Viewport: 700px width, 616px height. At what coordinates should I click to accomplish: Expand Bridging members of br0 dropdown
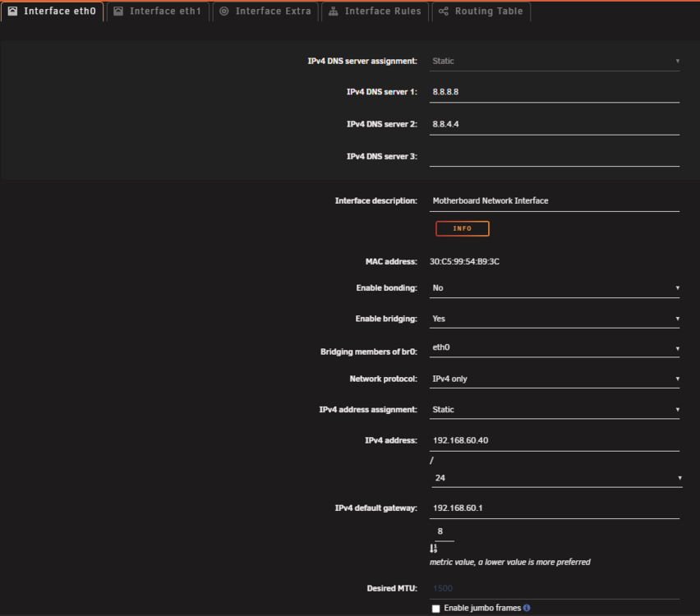click(554, 347)
